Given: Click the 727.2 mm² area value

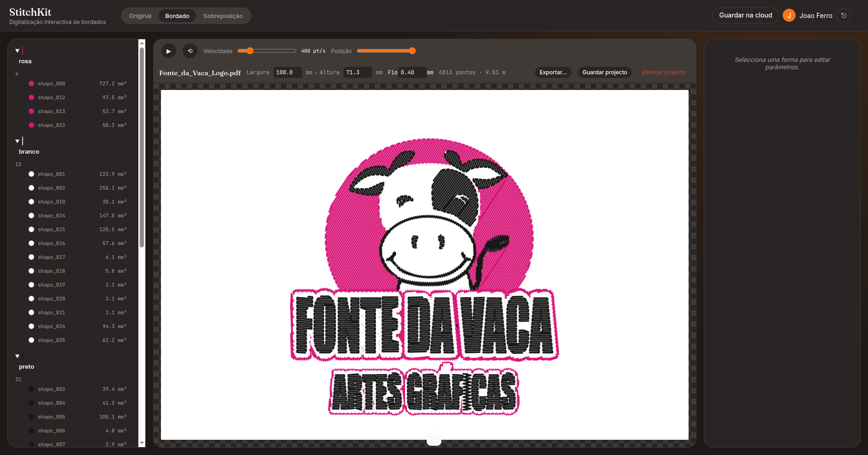Looking at the screenshot, I should pyautogui.click(x=113, y=84).
